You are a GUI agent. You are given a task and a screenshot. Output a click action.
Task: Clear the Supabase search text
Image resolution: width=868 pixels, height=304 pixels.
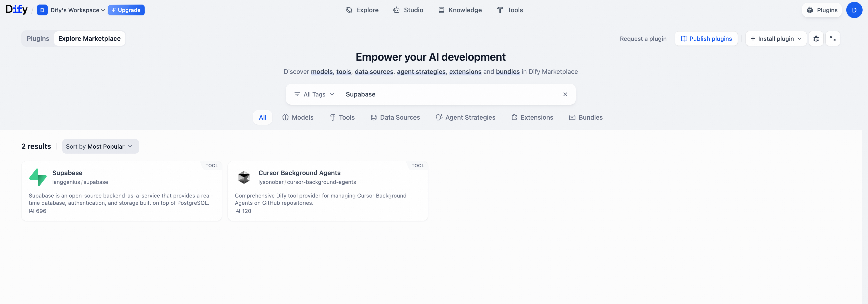565,94
